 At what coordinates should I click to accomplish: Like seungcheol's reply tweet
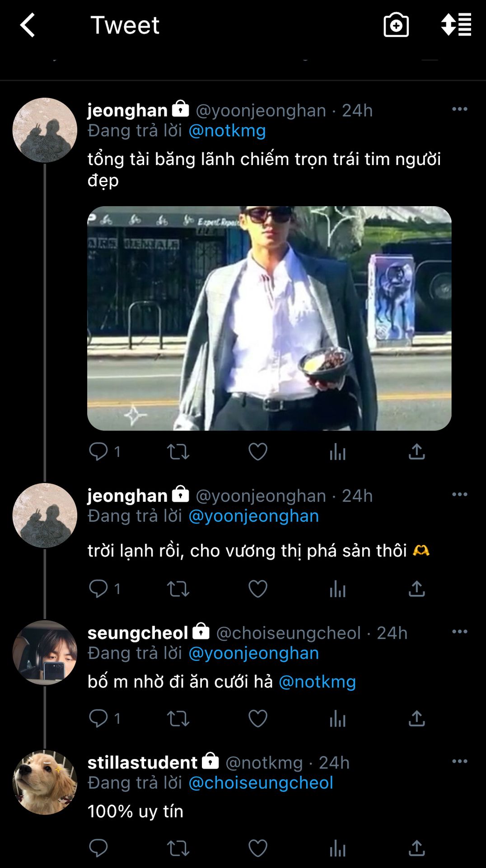point(258,718)
